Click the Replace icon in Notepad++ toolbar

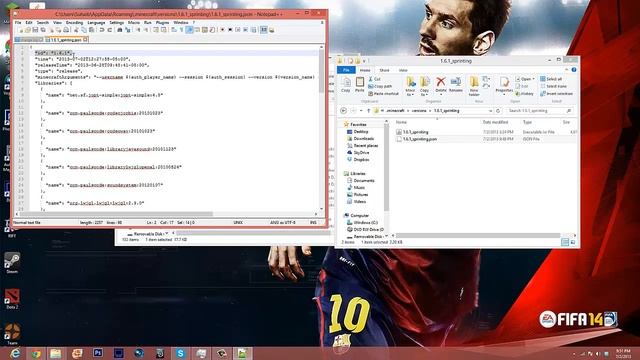(127, 30)
